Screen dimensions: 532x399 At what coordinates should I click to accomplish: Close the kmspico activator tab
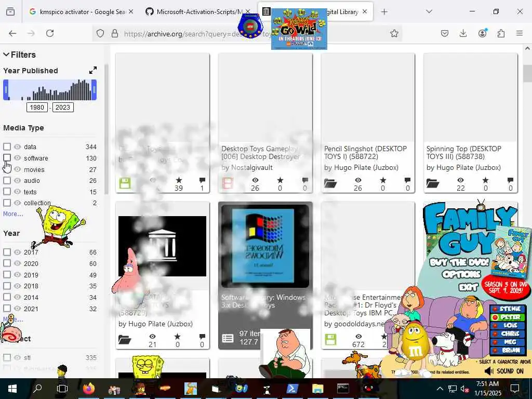click(131, 12)
